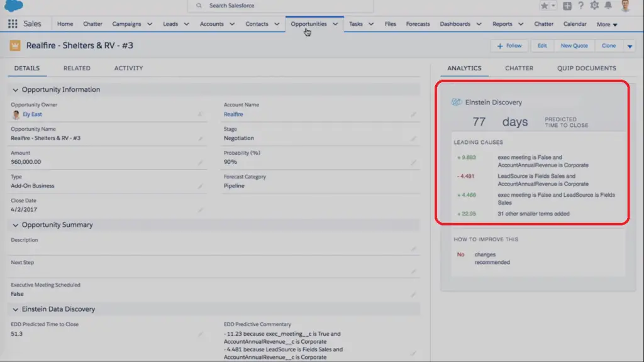Open the Realfire account link
Image resolution: width=644 pixels, height=362 pixels.
coord(233,114)
